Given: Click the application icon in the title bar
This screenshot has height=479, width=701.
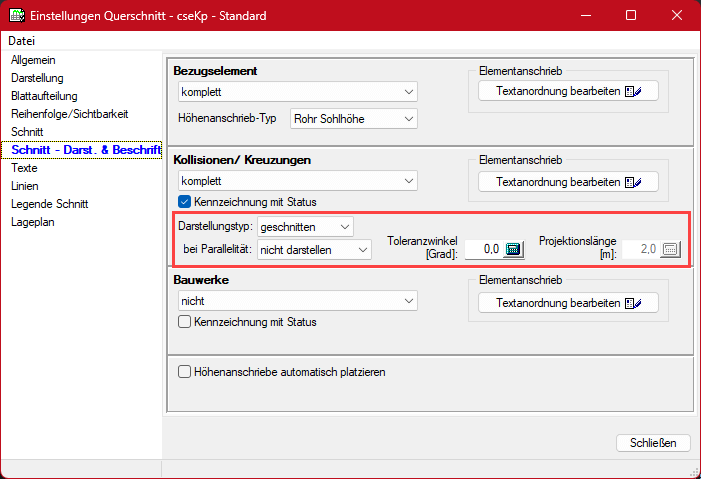Looking at the screenshot, I should click(16, 16).
